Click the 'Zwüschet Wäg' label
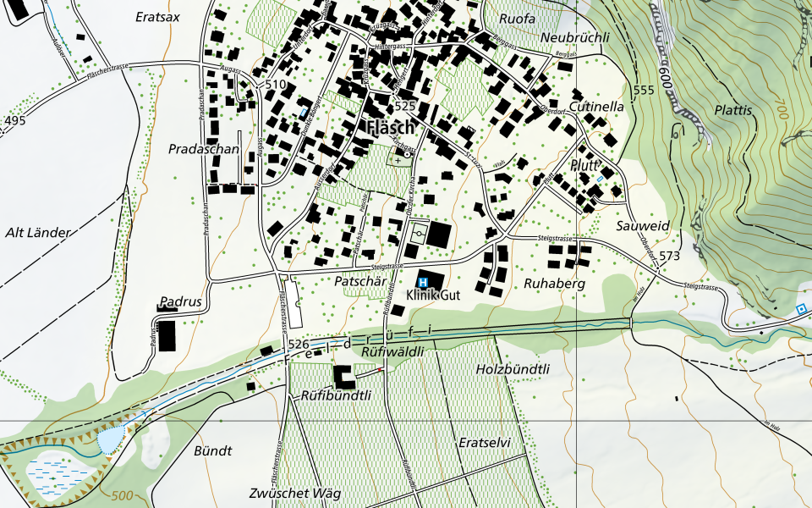This screenshot has height=508, width=812. coord(294,493)
